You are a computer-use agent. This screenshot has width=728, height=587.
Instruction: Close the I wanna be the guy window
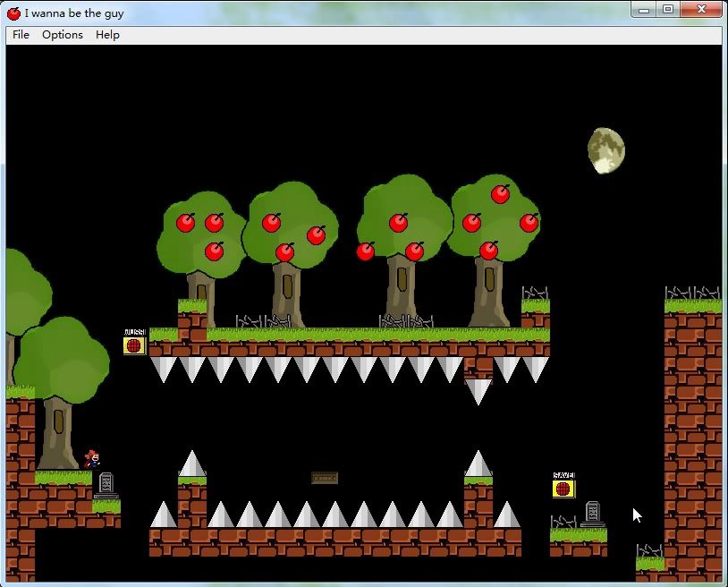tap(701, 10)
